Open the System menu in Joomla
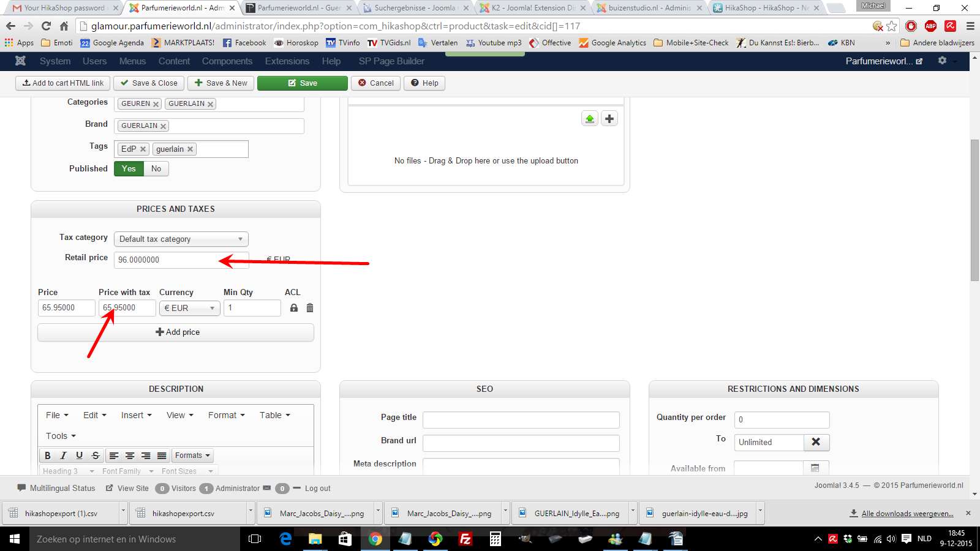The image size is (980, 551). 55,61
